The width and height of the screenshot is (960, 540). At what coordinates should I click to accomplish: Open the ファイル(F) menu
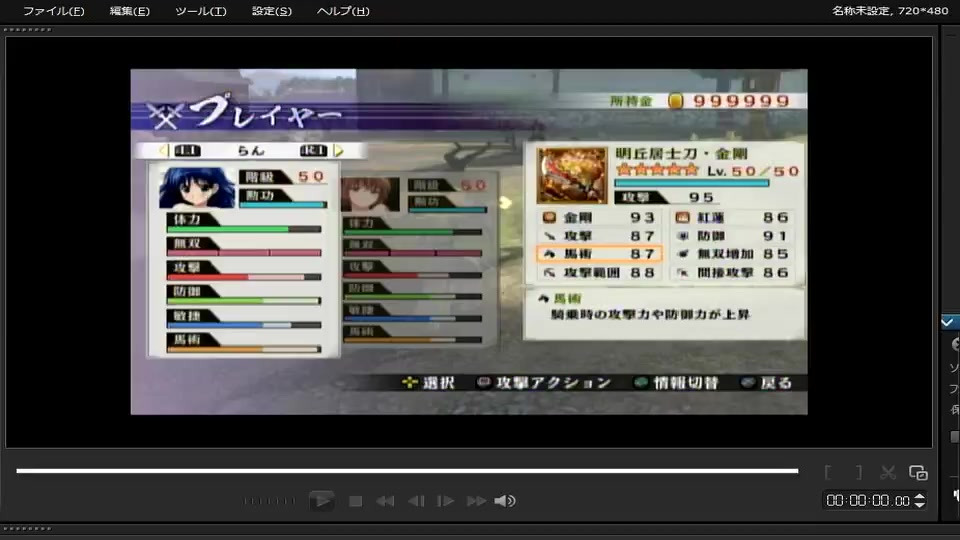[53, 11]
